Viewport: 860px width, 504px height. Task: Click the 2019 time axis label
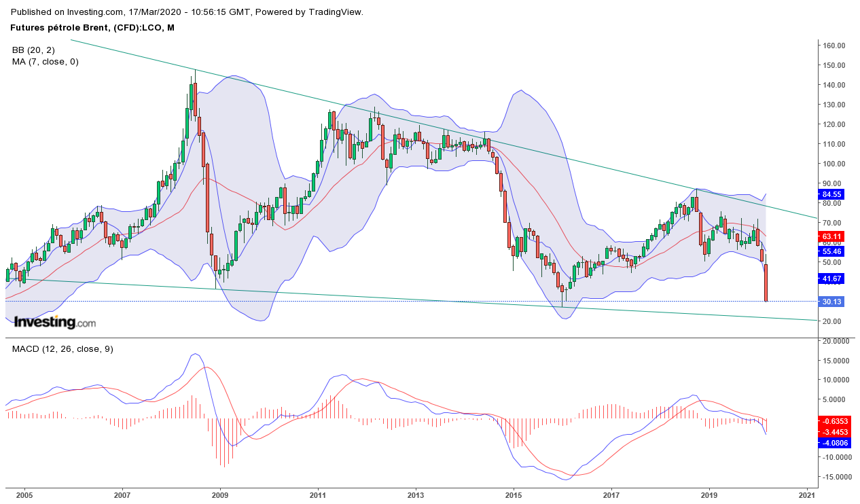click(709, 495)
